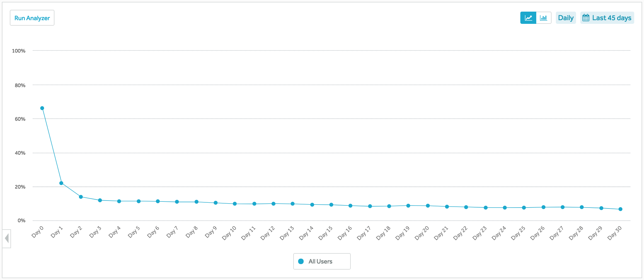Collapse the side panel with left arrow
This screenshot has width=644, height=280.
[6, 238]
